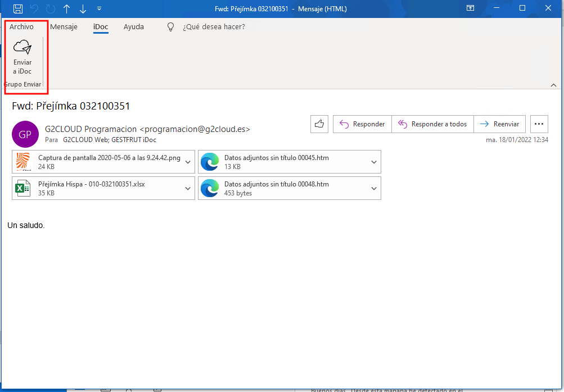Click the lightbulb search help icon
Screen dimensions: 564x392
pos(172,27)
